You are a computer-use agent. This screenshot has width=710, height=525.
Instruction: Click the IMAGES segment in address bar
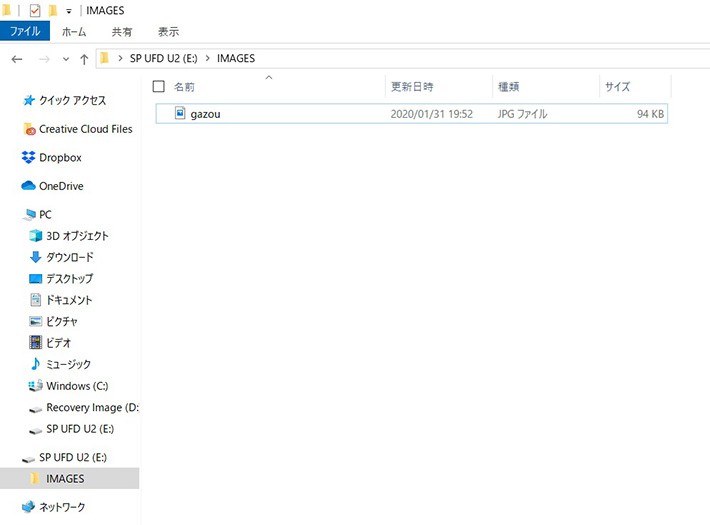[x=235, y=59]
